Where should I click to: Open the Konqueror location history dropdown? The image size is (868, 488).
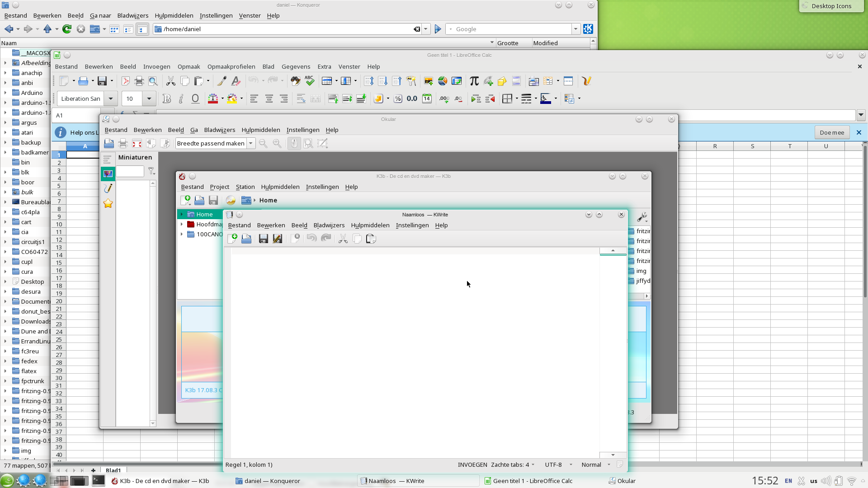425,29
